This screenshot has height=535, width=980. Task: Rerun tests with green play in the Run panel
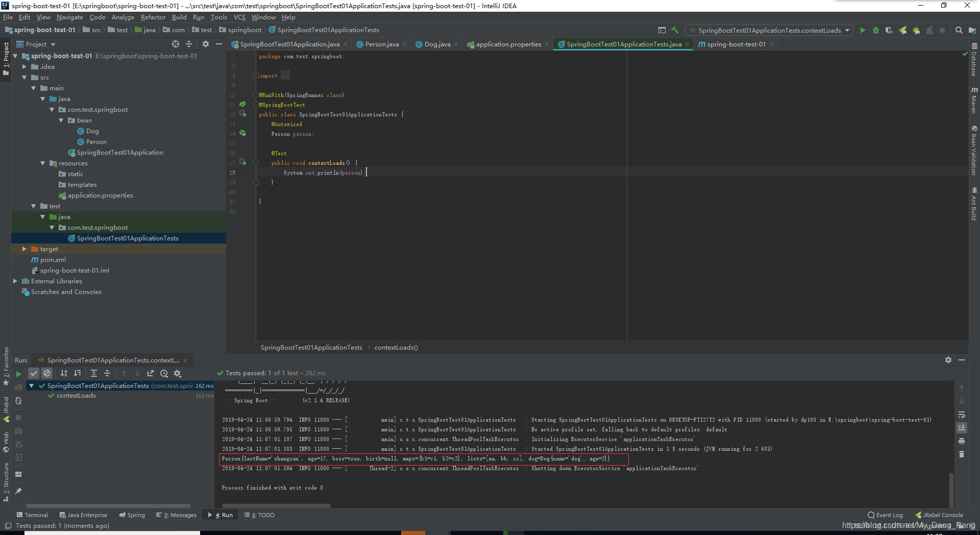(x=18, y=374)
